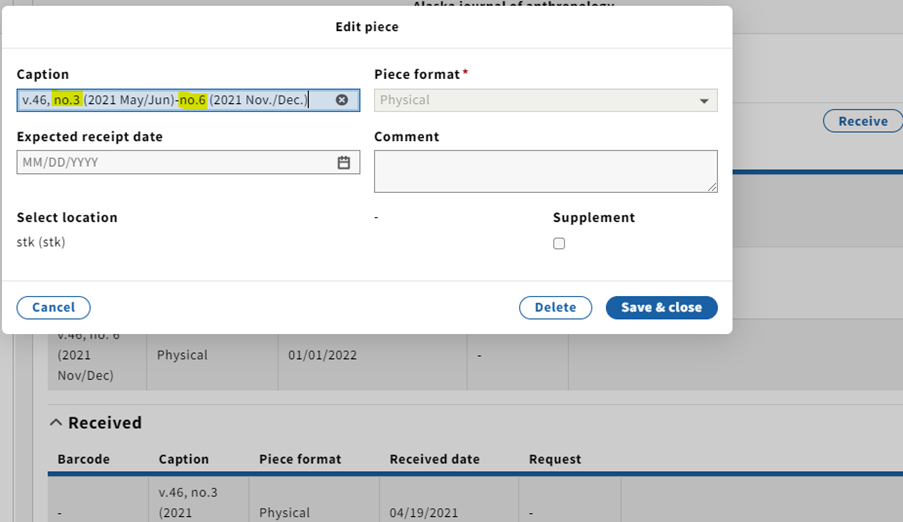Click into the Comment text area
The width and height of the screenshot is (903, 522).
coord(545,172)
